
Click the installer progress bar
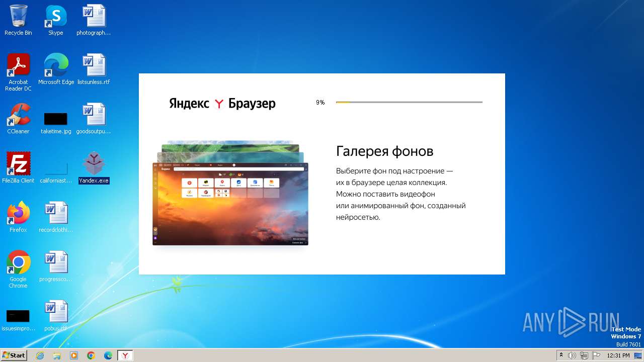[x=409, y=102]
